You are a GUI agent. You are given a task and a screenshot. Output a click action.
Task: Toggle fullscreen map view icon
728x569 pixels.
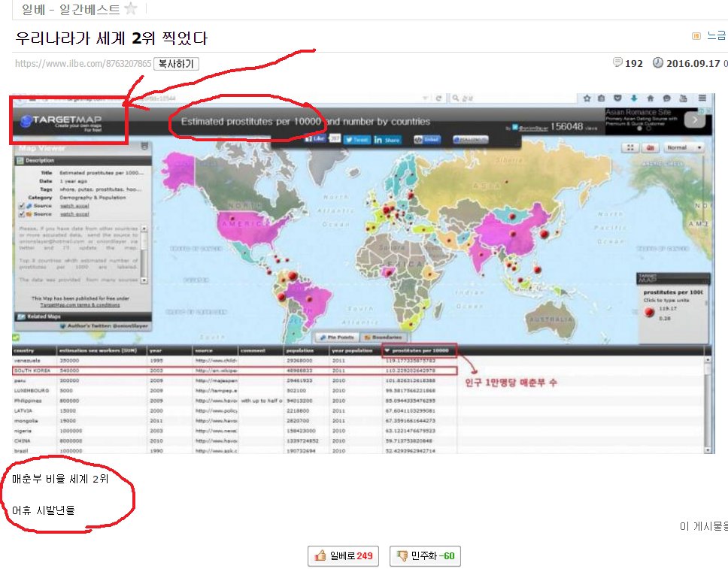(630, 147)
